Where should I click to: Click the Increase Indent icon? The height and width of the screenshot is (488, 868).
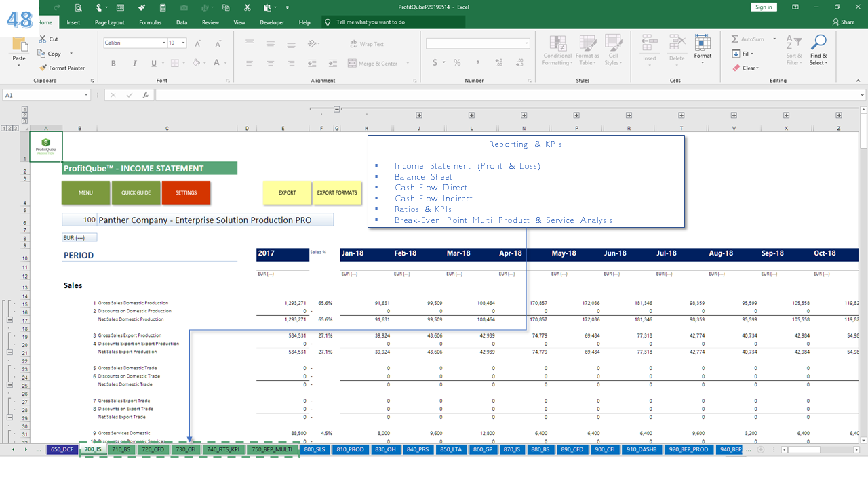tap(332, 63)
